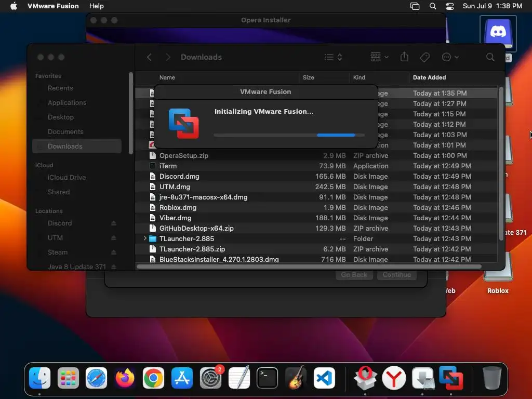Image resolution: width=532 pixels, height=399 pixels.
Task: Select Downloads in Finder sidebar
Action: 77,146
